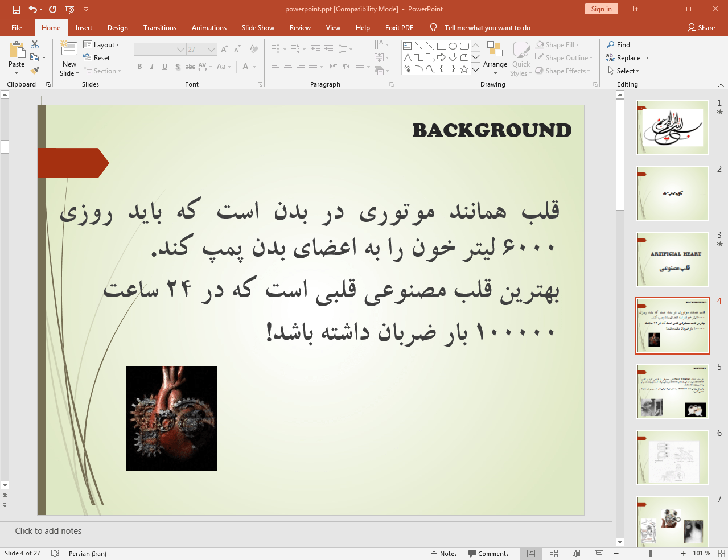Click the Share button

[701, 28]
